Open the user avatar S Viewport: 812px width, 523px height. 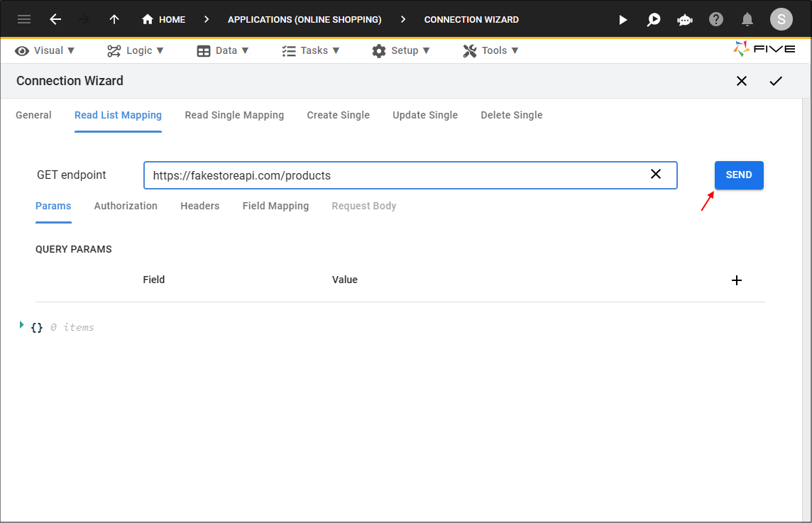(781, 20)
